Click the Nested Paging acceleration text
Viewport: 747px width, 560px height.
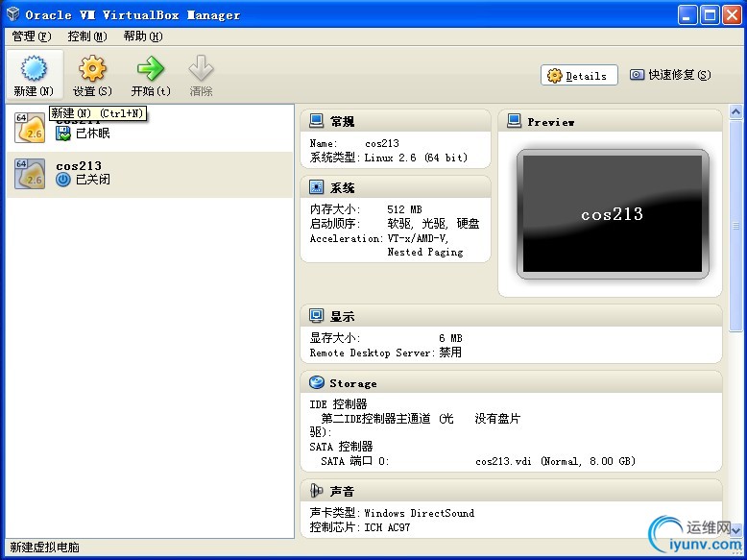[x=425, y=252]
